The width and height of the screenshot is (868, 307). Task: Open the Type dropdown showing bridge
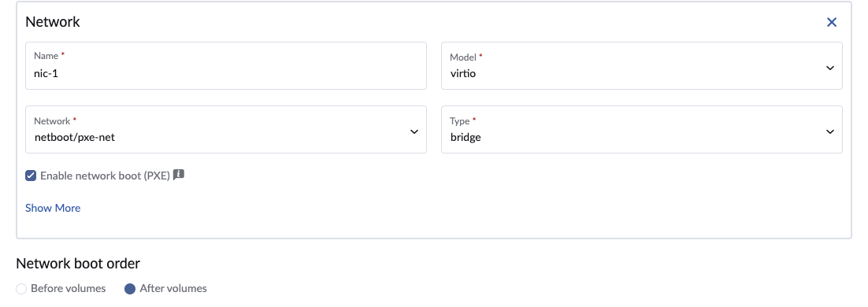coord(642,129)
